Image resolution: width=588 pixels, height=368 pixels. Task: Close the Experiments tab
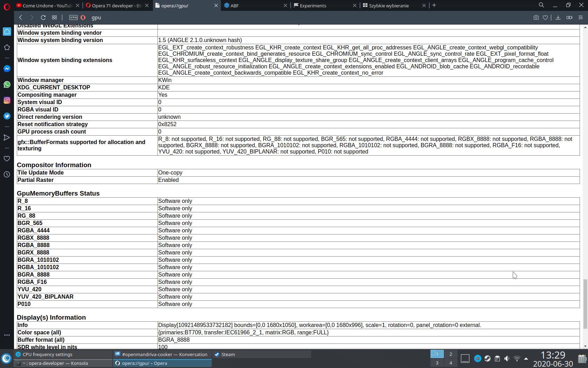click(355, 6)
